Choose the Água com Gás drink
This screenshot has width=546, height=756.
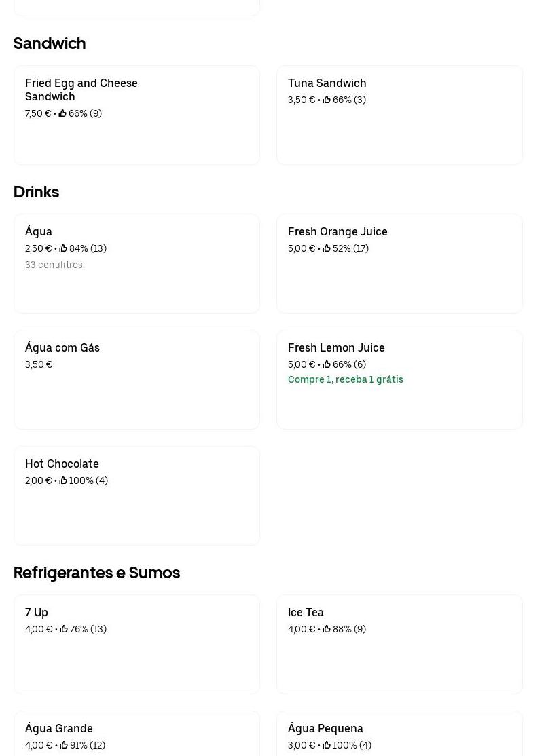point(136,380)
